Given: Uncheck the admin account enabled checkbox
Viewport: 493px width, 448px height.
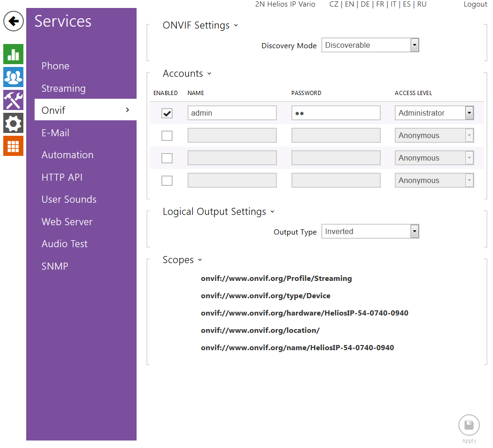Looking at the screenshot, I should (167, 113).
